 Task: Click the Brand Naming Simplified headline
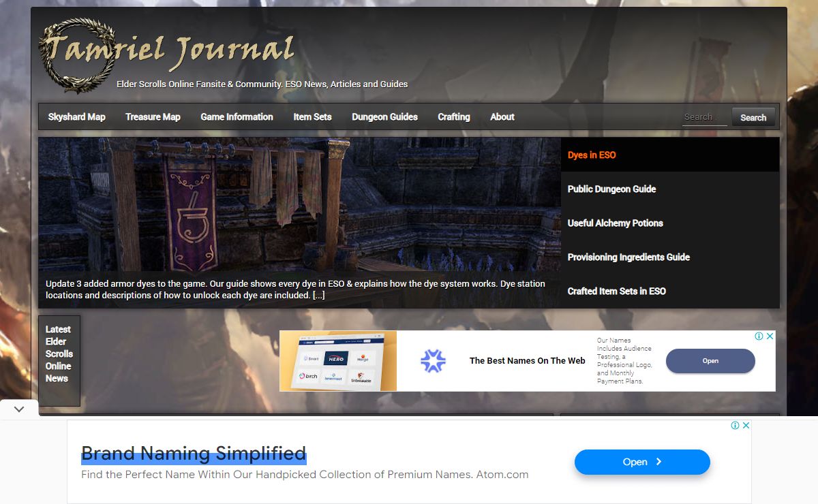[194, 454]
